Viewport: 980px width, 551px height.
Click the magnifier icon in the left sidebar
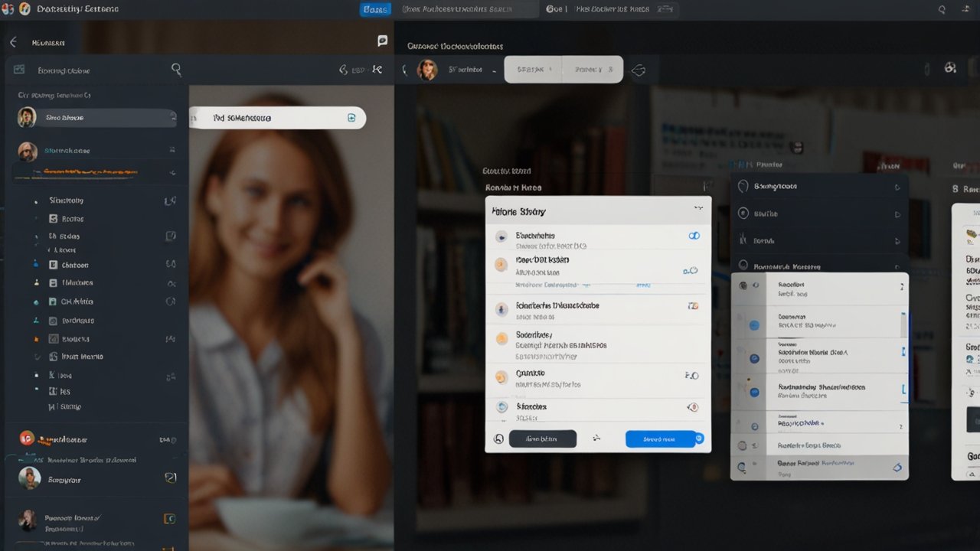pyautogui.click(x=176, y=70)
